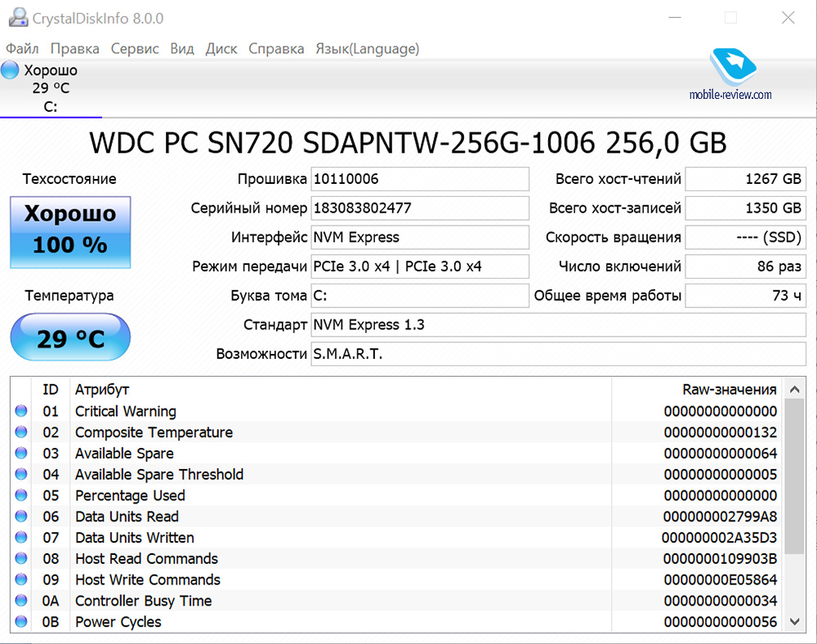This screenshot has height=644, width=817.
Task: Click the CrystalDiskInfo app icon in title bar
Action: [x=18, y=17]
